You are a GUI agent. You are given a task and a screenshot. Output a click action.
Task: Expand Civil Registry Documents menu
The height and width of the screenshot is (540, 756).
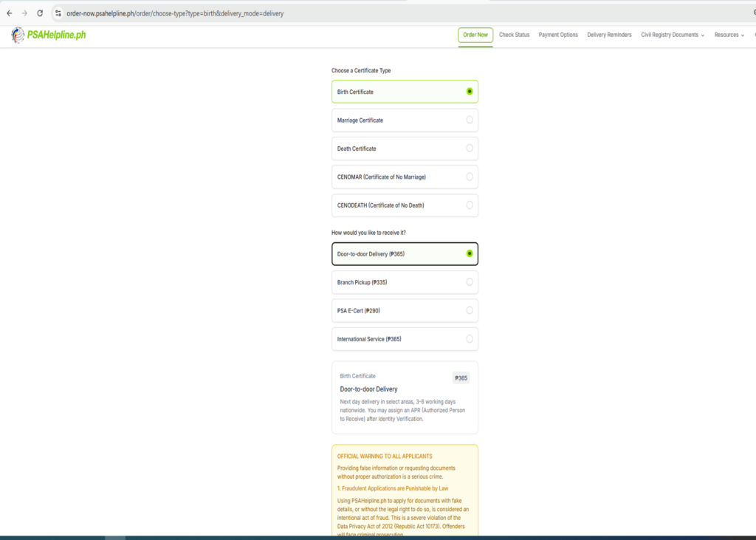(672, 35)
